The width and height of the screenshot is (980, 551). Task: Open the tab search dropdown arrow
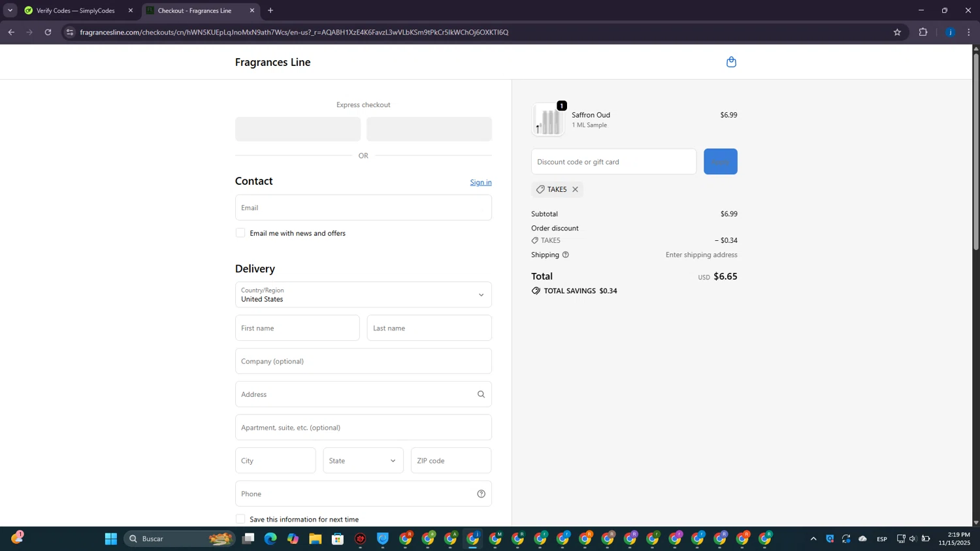click(x=10, y=10)
